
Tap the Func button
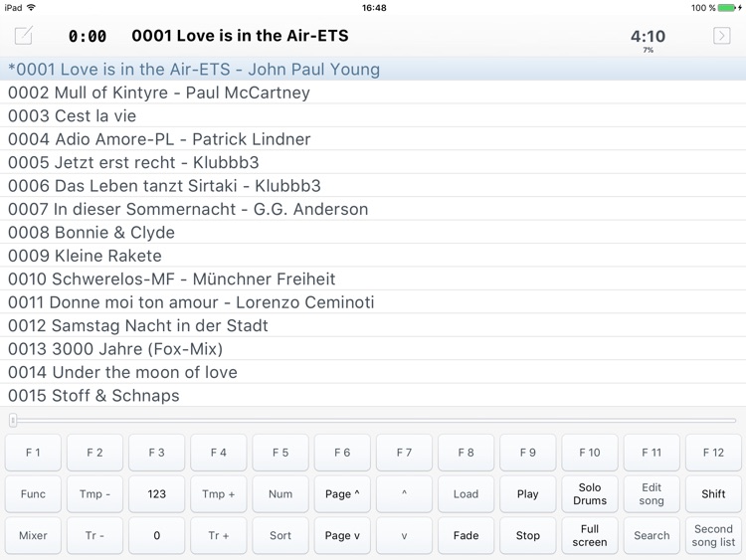coord(33,494)
